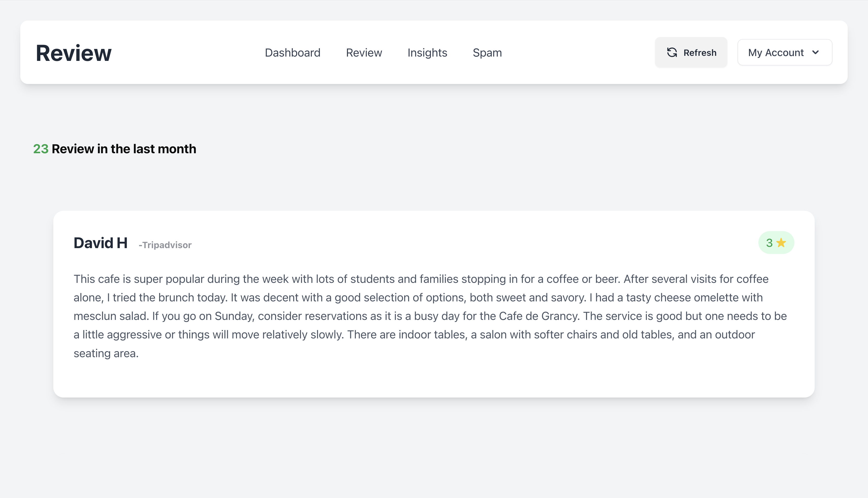Click the 'Review in the last month' heading
Viewport: 868px width, 498px height.
[124, 149]
